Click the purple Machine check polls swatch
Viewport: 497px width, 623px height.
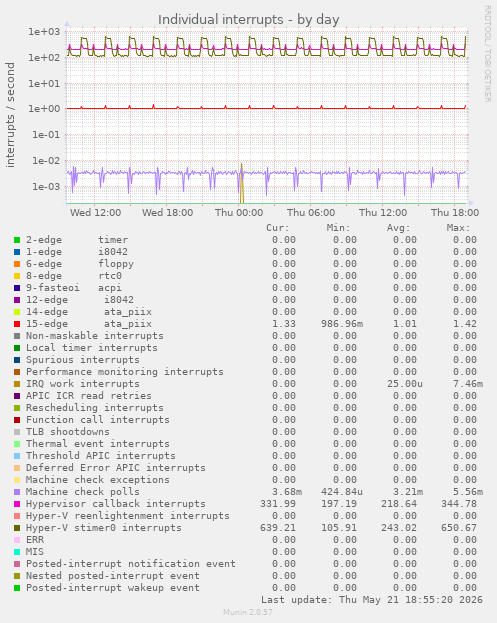[17, 492]
